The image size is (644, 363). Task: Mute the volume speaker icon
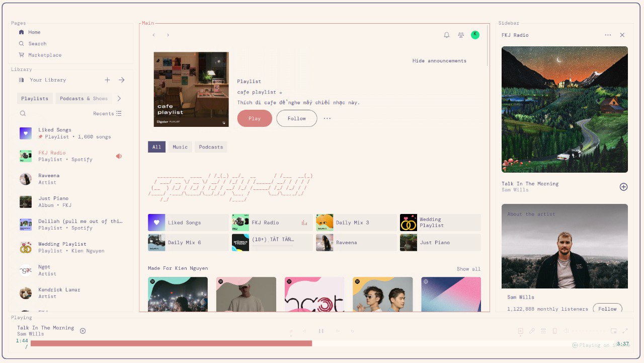click(x=566, y=331)
